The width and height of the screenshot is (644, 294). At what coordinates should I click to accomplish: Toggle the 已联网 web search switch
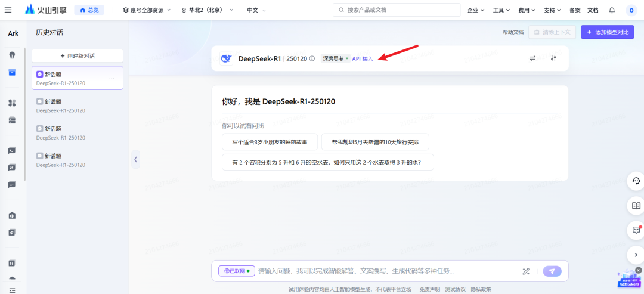point(237,271)
